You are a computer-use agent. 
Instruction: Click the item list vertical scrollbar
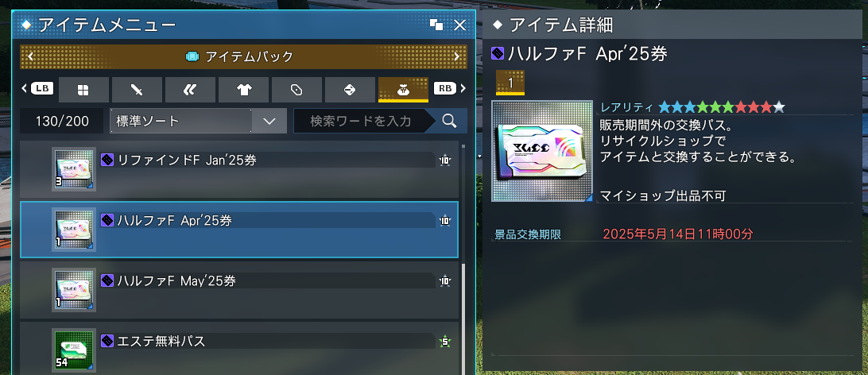(463, 258)
